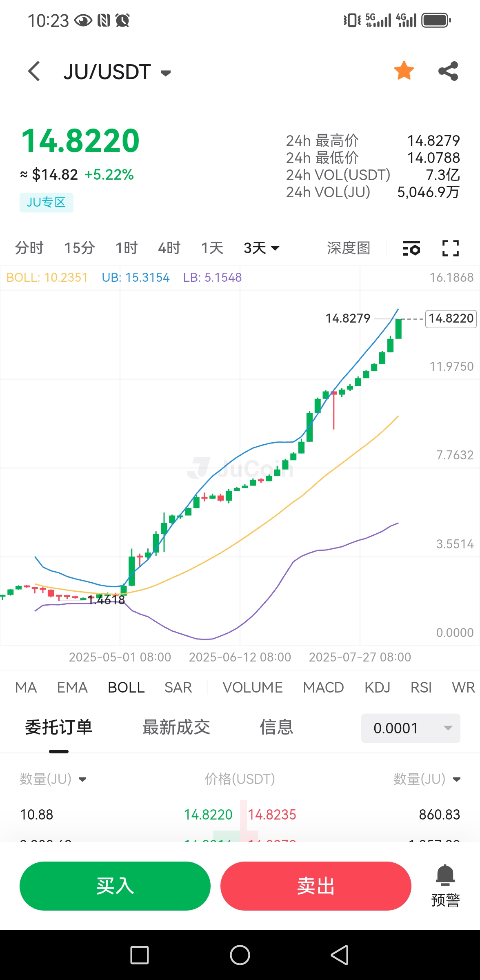Switch to the 最新成交 tab

coord(176,728)
